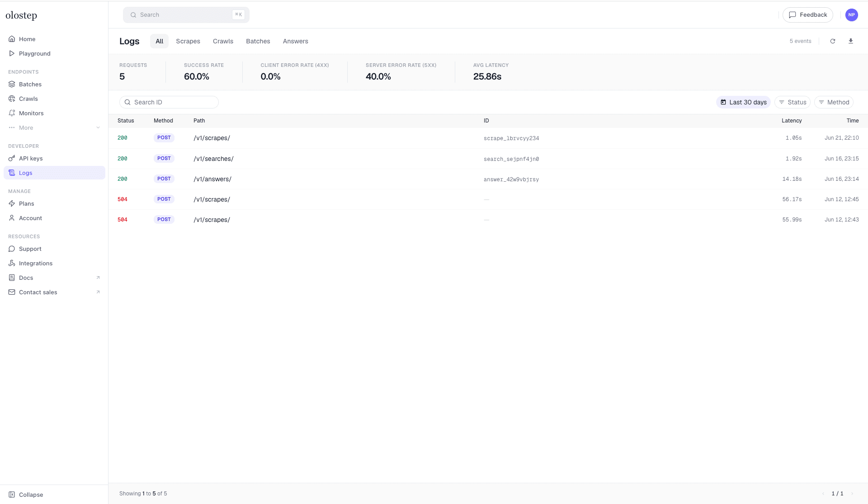Open the Plans page
This screenshot has height=504, width=868.
54,203
